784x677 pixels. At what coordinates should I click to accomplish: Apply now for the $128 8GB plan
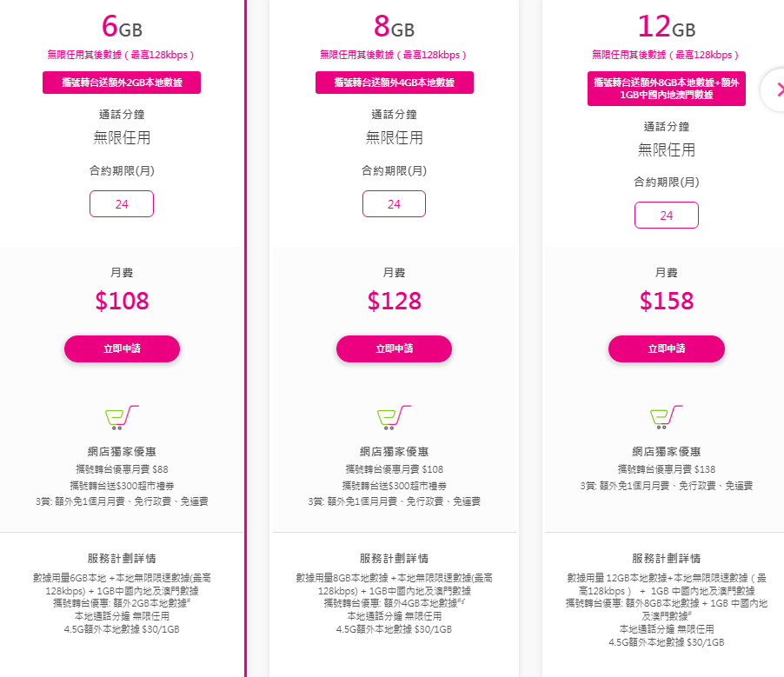point(394,348)
